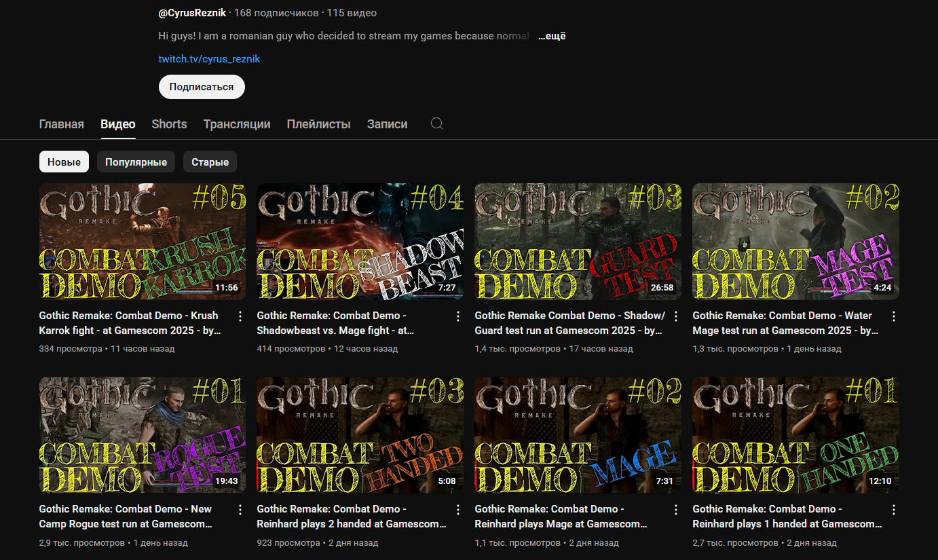Open more options for Krush Karrok fight video
Screen dimensions: 938x560
(240, 316)
